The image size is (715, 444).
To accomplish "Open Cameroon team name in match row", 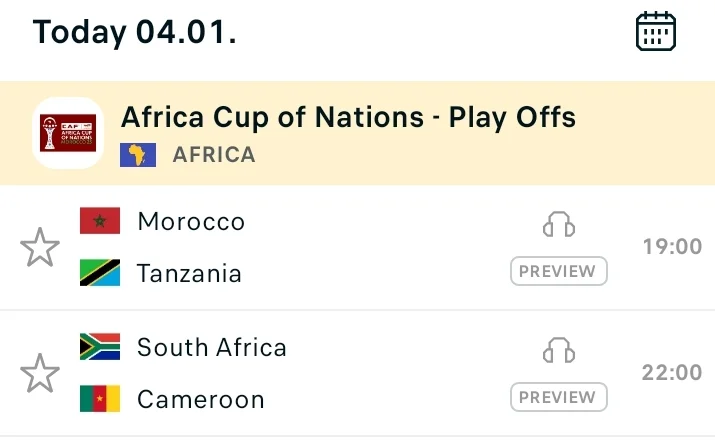I will tap(201, 400).
